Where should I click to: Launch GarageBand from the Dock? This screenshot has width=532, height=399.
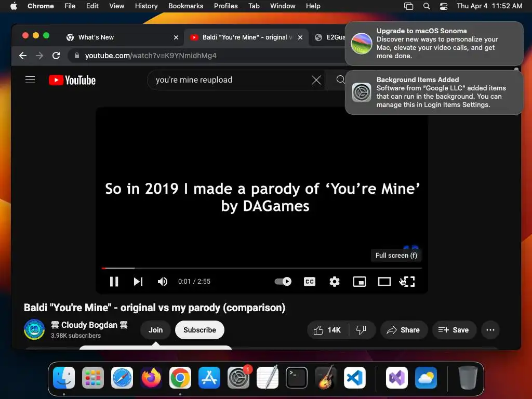[x=325, y=378]
